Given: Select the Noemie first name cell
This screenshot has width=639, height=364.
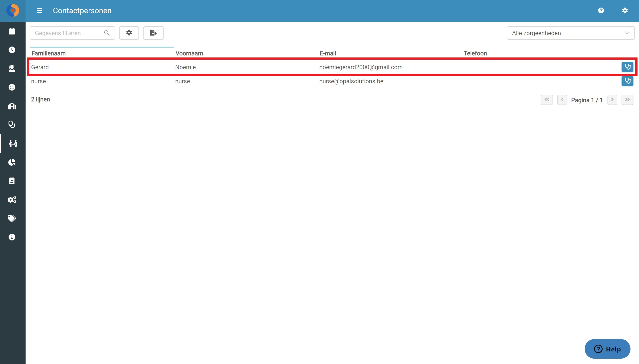Looking at the screenshot, I should 185,67.
